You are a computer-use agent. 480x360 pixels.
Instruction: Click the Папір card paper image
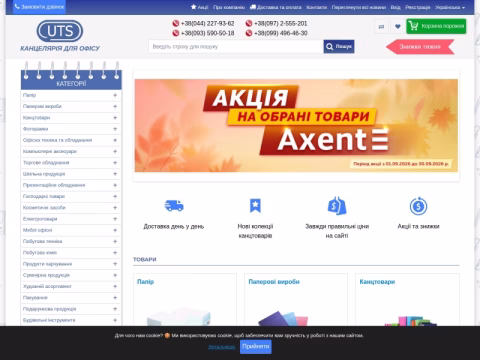[x=179, y=316]
